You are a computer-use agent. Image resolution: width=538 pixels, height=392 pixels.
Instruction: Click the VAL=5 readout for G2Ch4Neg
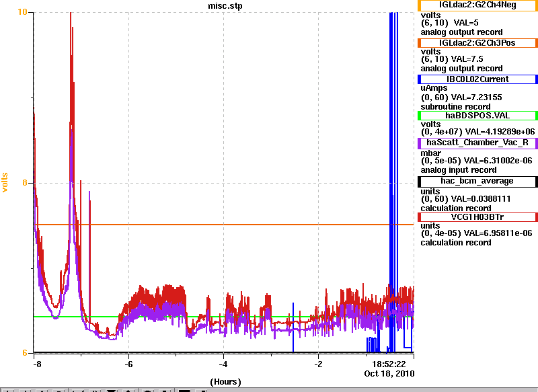click(466, 23)
